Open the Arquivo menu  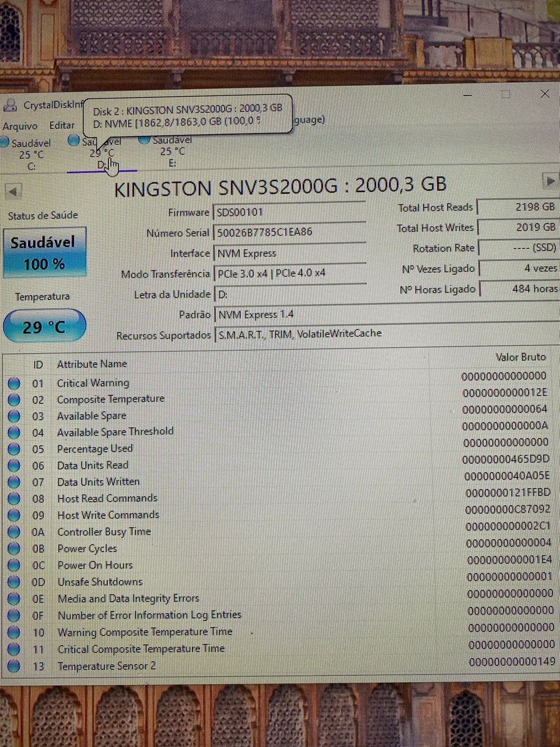[20, 126]
